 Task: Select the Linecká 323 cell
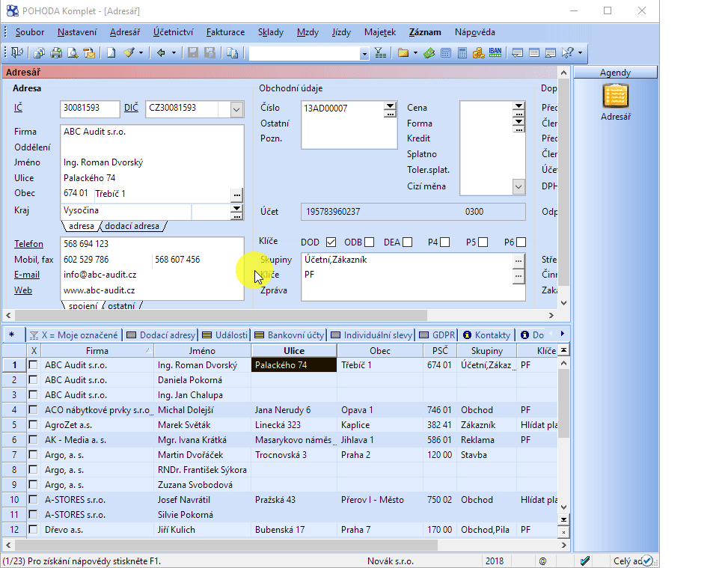point(294,424)
